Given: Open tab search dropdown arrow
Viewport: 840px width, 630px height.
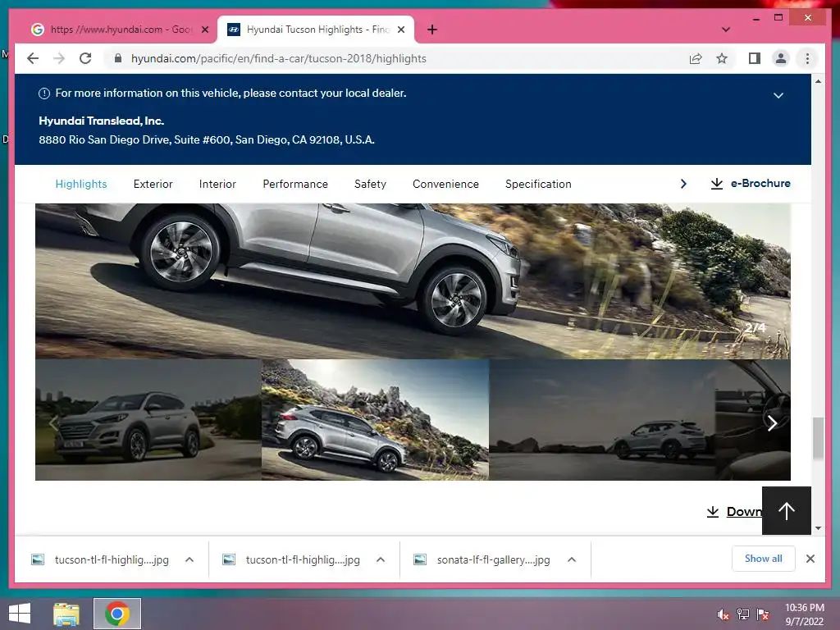Looking at the screenshot, I should [726, 30].
